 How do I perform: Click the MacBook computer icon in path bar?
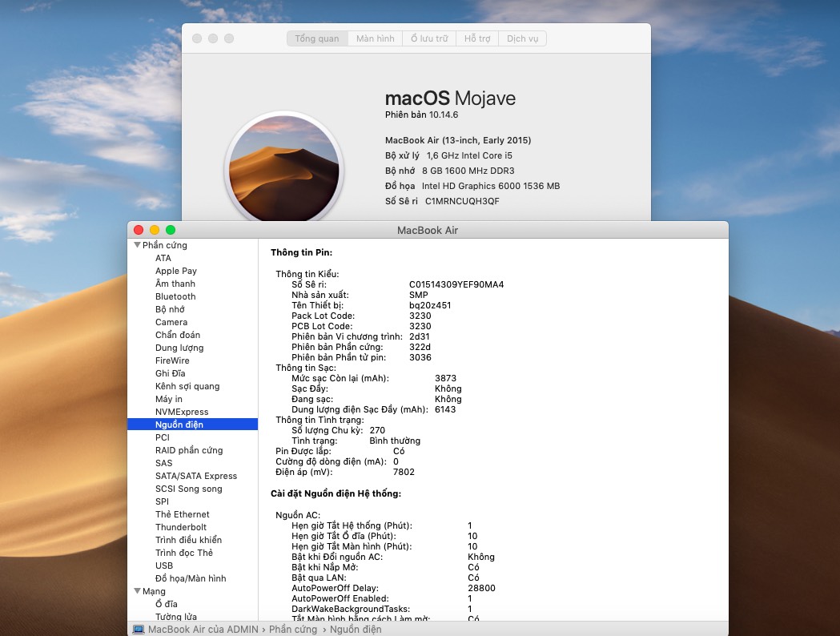pos(139,629)
